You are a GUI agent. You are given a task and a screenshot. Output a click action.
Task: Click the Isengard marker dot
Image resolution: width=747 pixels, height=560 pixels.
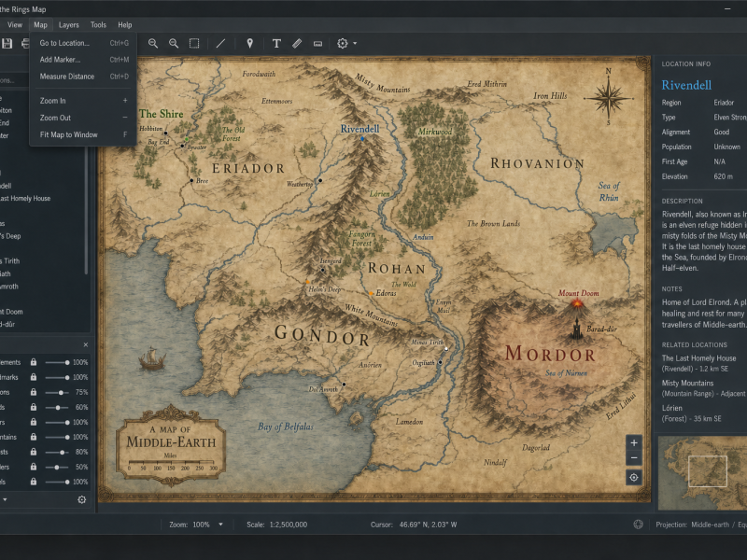point(322,270)
